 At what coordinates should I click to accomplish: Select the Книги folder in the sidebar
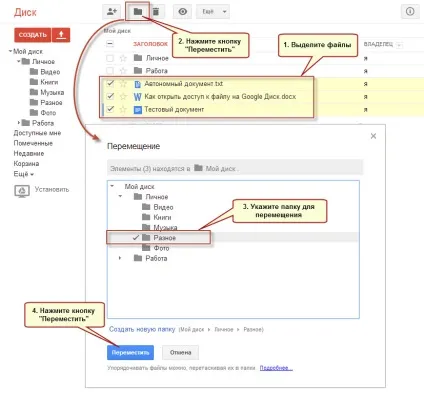click(x=44, y=82)
